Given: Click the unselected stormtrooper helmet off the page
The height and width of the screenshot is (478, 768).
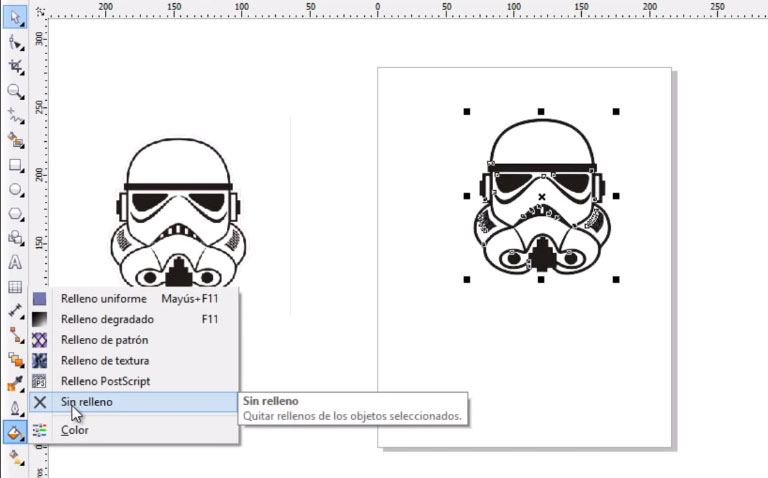Looking at the screenshot, I should click(178, 213).
